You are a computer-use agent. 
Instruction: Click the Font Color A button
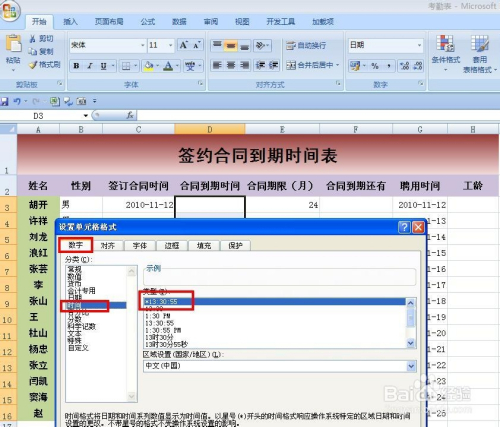(169, 66)
